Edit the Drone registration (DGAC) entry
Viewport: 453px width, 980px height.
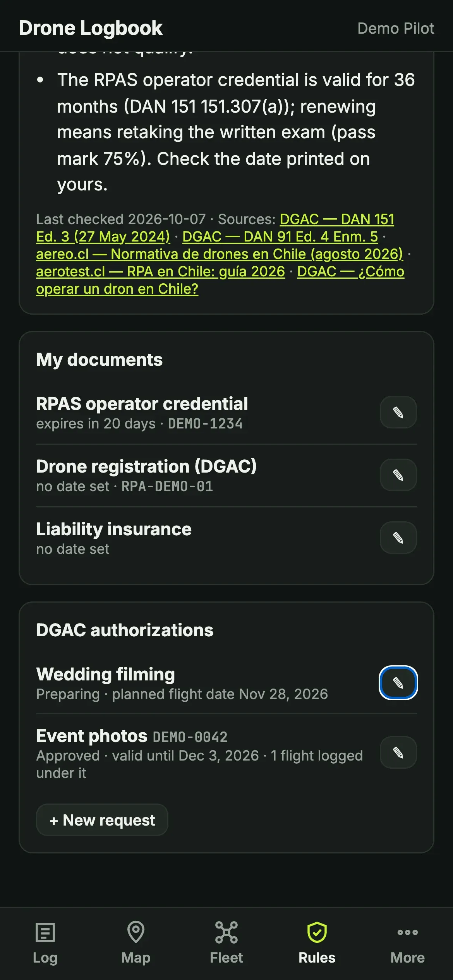tap(398, 475)
